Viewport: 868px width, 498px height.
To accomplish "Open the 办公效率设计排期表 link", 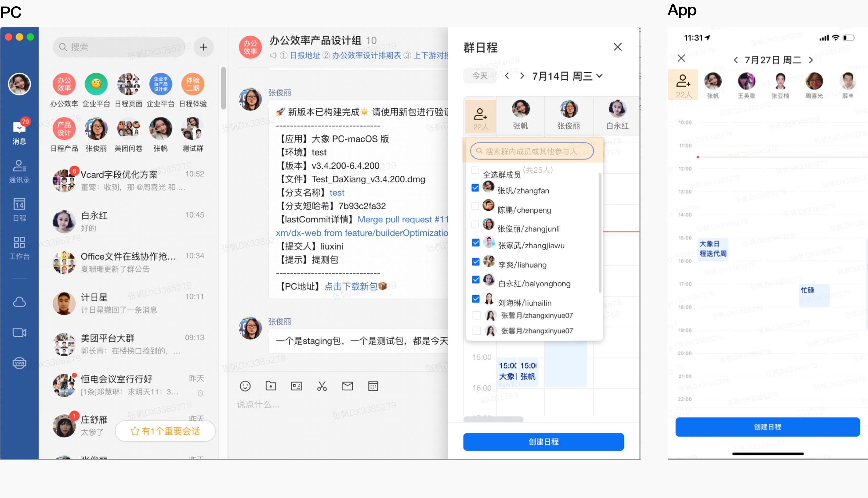I will [x=367, y=55].
